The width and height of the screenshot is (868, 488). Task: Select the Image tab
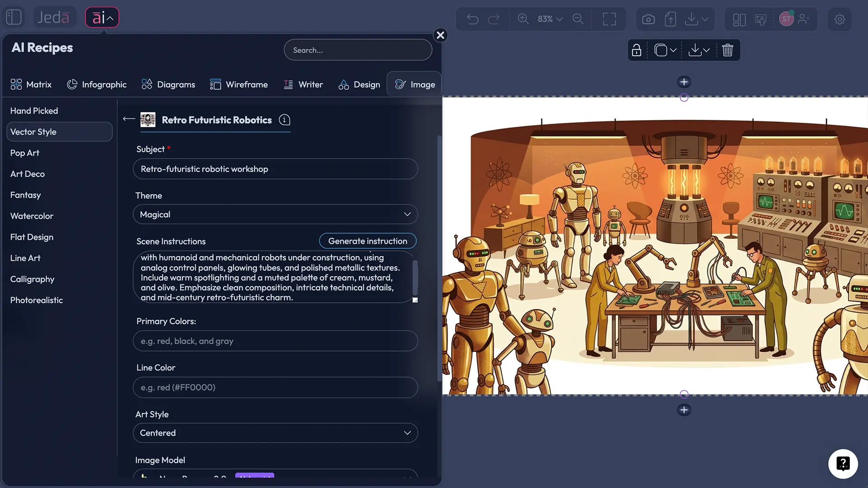415,84
